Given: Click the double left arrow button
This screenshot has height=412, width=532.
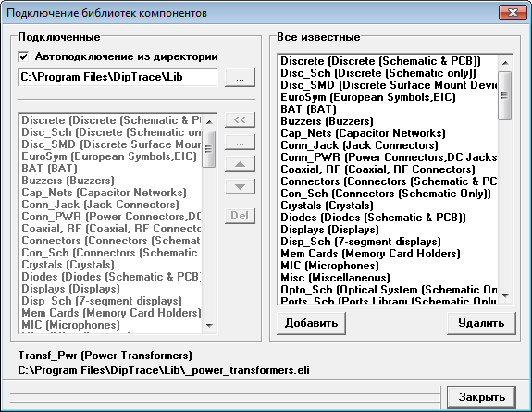Looking at the screenshot, I should tap(240, 120).
